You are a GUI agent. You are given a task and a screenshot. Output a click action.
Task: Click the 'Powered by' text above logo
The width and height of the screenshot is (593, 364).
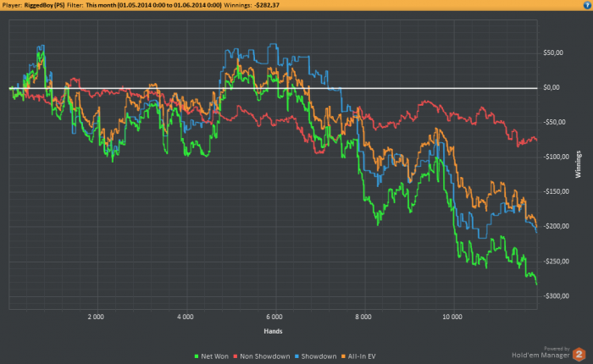pyautogui.click(x=557, y=349)
